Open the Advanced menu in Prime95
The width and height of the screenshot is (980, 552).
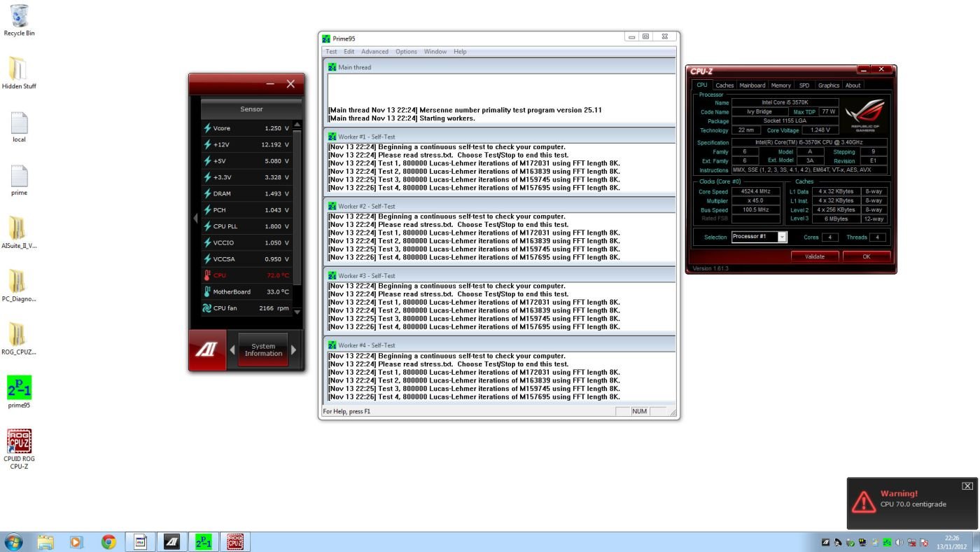[x=374, y=51]
